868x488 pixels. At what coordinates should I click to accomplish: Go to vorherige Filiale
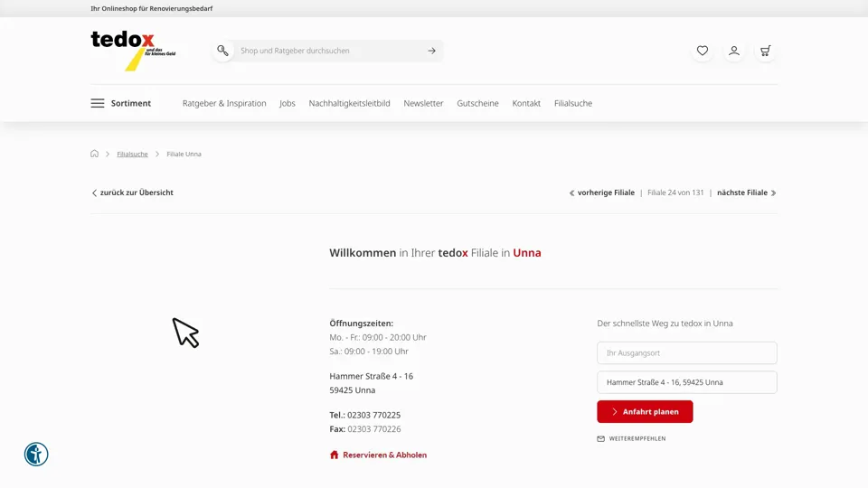pyautogui.click(x=602, y=192)
